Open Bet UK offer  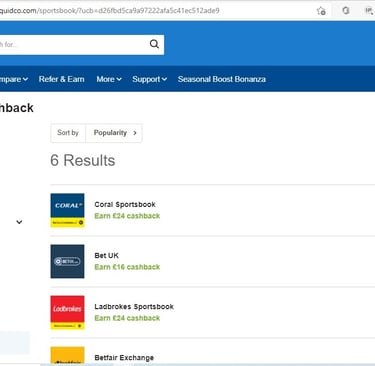click(x=106, y=256)
